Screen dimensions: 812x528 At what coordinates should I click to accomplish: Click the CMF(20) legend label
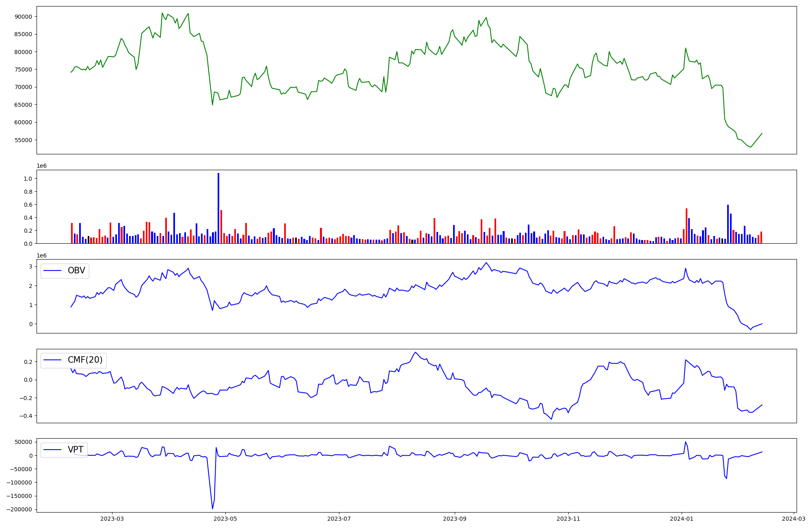click(x=85, y=360)
